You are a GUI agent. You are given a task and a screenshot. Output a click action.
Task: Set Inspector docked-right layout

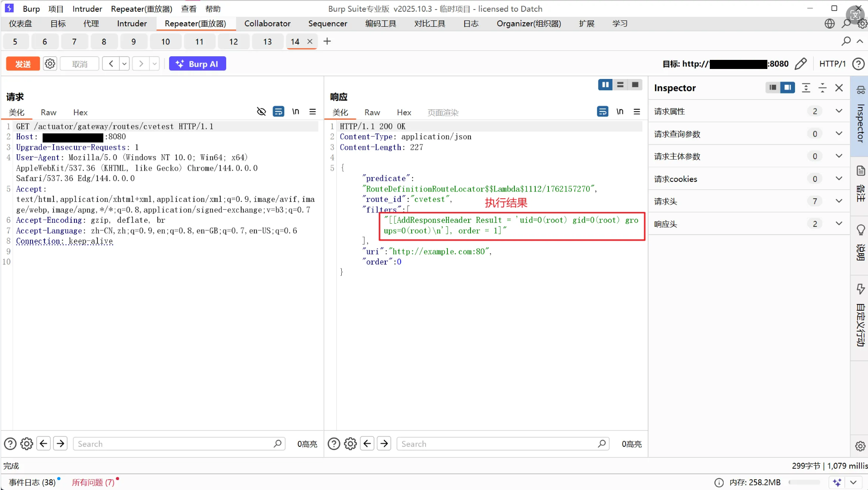click(788, 88)
